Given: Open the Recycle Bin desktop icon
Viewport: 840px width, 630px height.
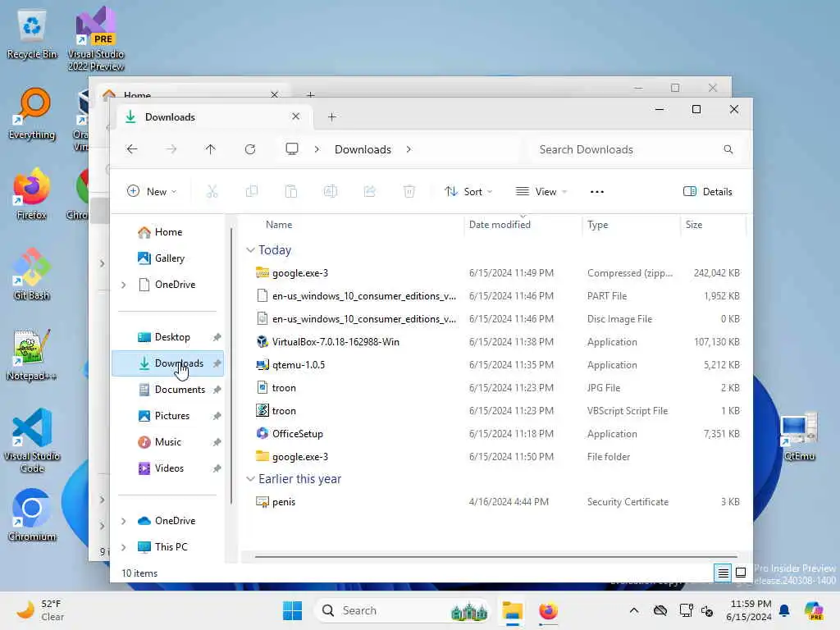Looking at the screenshot, I should [x=32, y=34].
